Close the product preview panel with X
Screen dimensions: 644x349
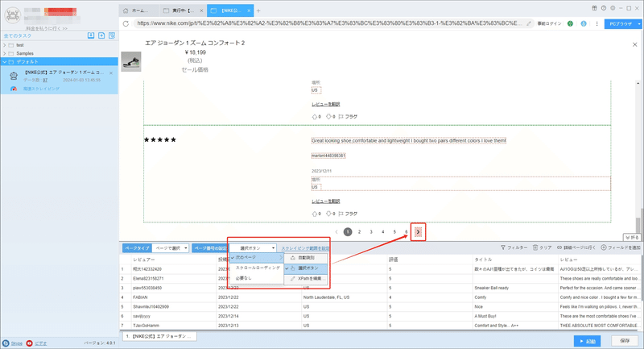tap(634, 44)
